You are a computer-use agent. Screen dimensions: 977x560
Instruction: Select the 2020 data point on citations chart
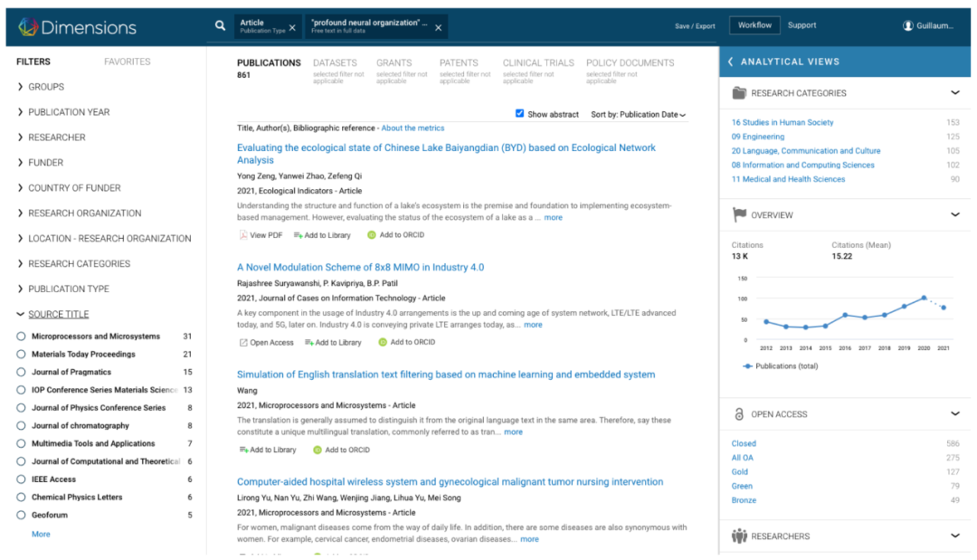click(924, 298)
